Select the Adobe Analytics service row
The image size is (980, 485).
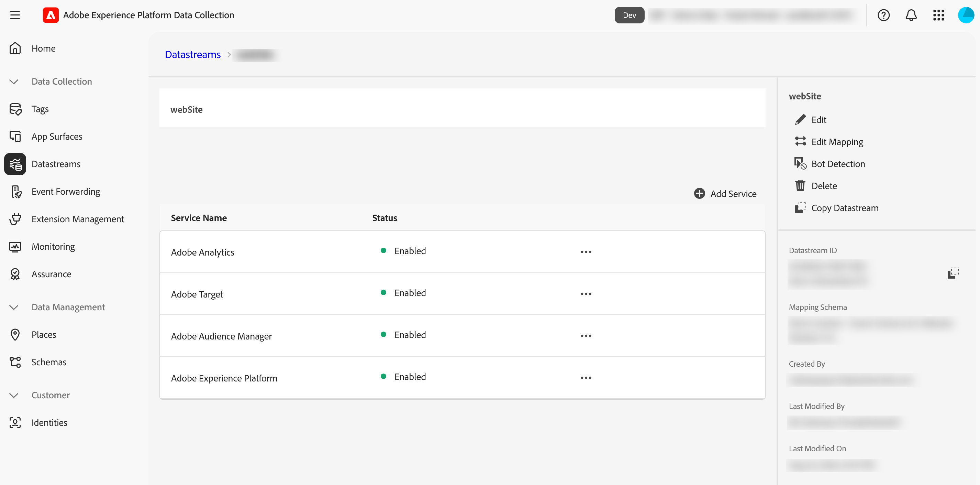[462, 252]
